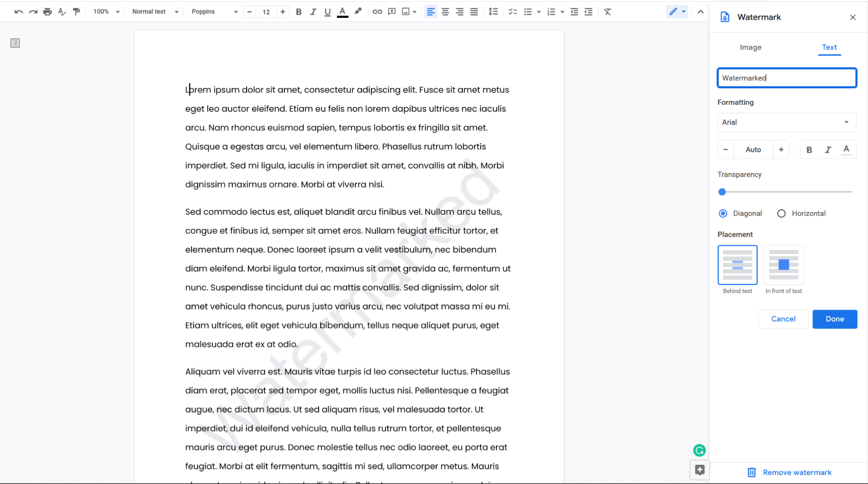Click the left align icon

[431, 11]
